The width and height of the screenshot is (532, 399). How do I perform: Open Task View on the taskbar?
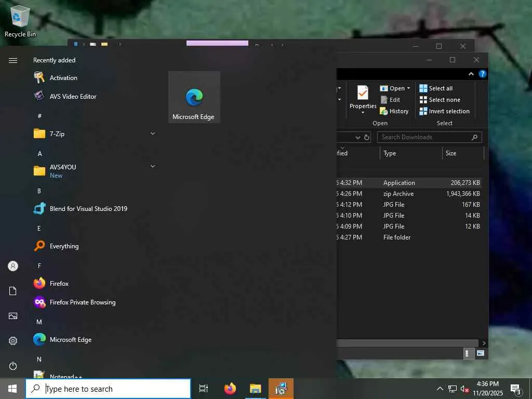(x=204, y=389)
